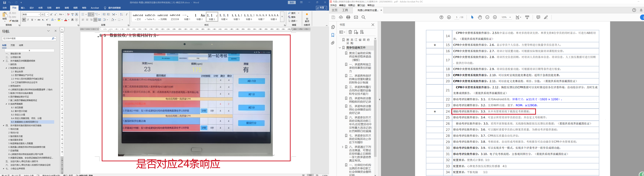Open the 视图(V) menu in Acrobat
Image resolution: width=644 pixels, height=176 pixels.
pos(351,5)
